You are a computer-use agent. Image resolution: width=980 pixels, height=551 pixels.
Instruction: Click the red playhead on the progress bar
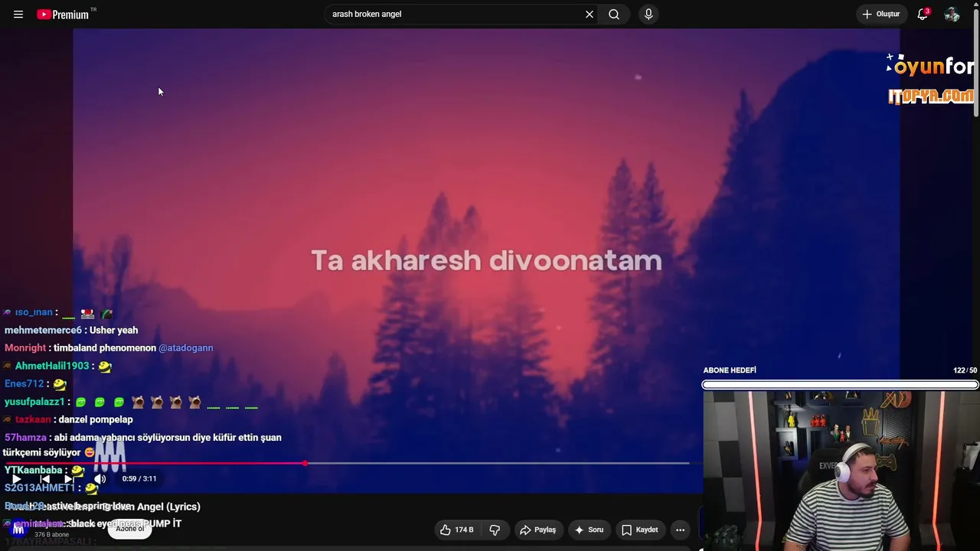305,464
